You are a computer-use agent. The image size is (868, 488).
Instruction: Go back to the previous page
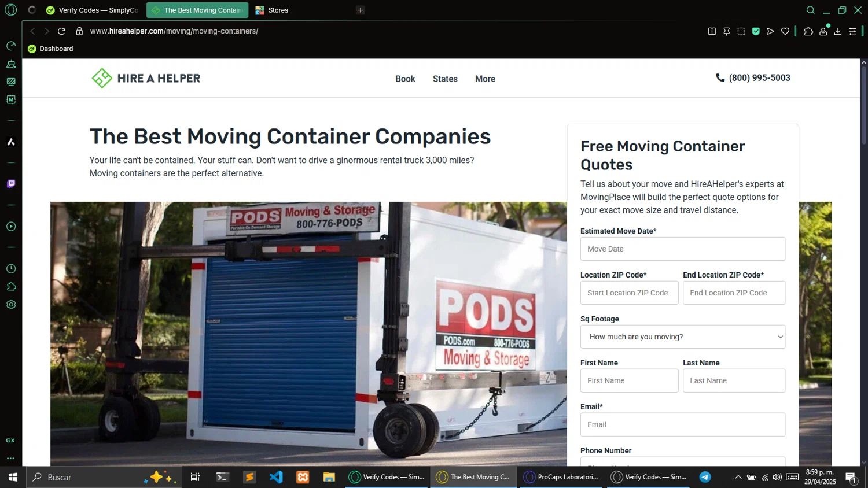tap(32, 31)
